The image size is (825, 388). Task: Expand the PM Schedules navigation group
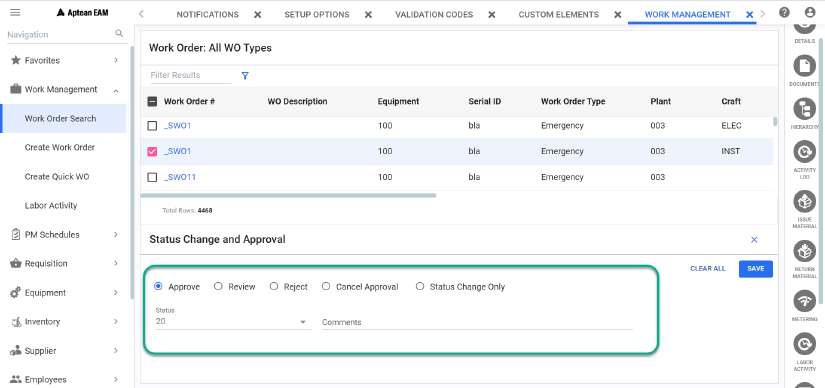point(66,235)
